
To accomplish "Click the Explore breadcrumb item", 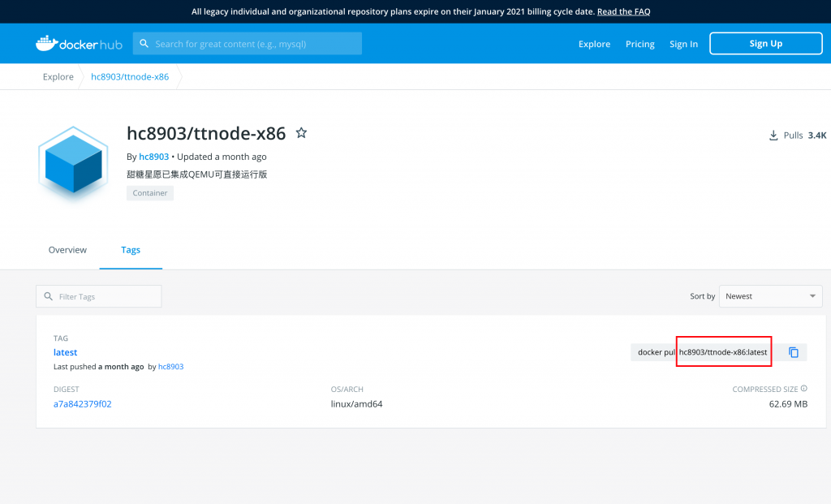I will point(58,77).
